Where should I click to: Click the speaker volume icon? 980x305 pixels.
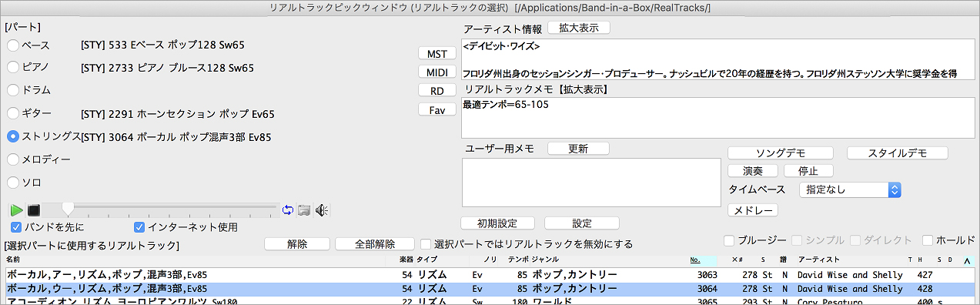point(322,209)
